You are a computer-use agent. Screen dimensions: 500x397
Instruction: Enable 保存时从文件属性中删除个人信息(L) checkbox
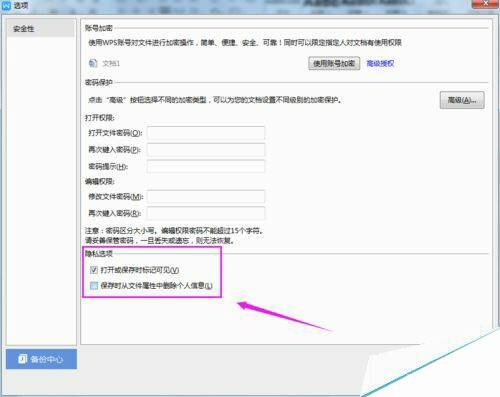tap(94, 285)
